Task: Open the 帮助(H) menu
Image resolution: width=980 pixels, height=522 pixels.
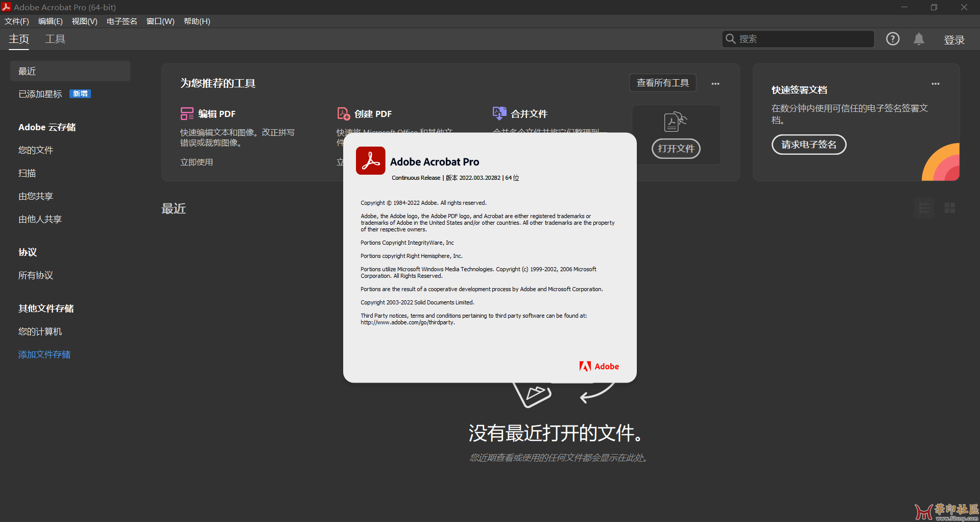Action: [x=197, y=21]
